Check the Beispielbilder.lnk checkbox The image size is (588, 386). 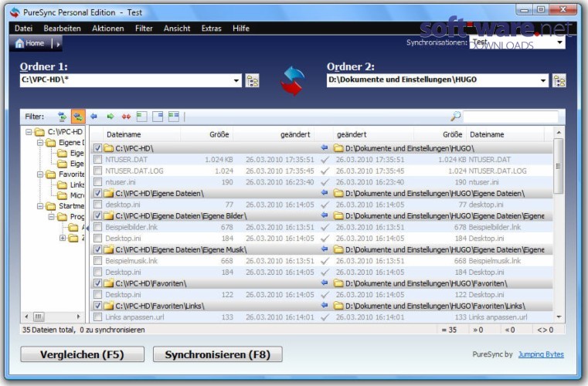[x=97, y=227]
